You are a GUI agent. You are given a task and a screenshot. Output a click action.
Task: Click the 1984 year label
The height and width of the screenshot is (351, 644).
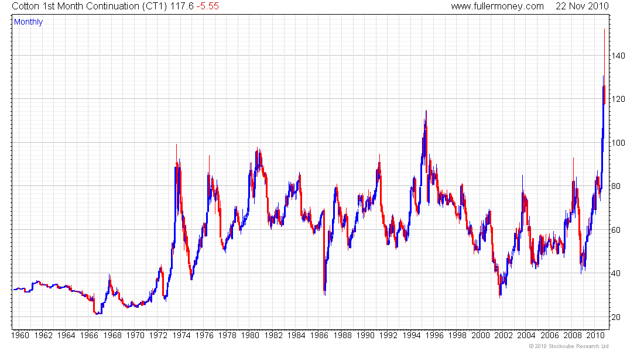[x=296, y=335]
